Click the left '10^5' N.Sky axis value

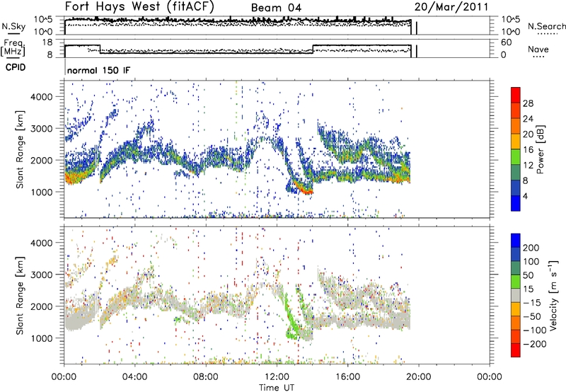(43, 20)
